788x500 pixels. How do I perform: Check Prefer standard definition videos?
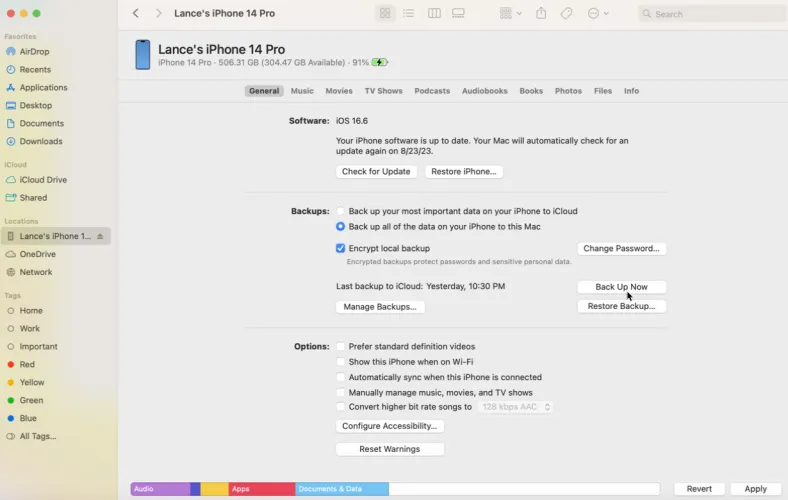341,347
